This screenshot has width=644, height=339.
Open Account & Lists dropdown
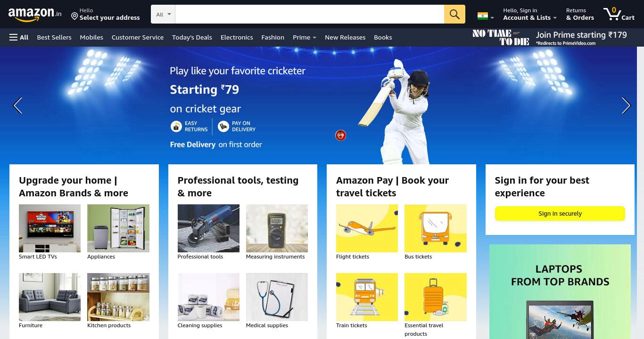click(530, 14)
